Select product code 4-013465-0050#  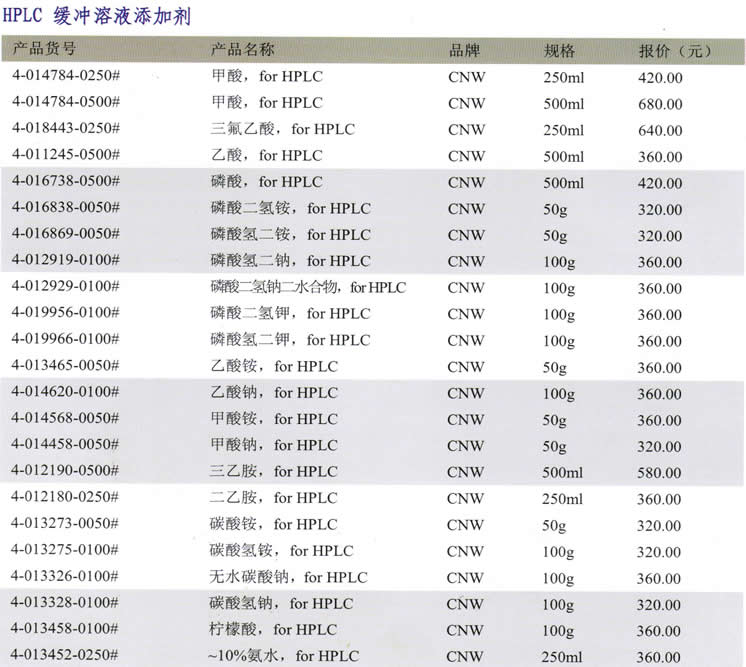66,366
